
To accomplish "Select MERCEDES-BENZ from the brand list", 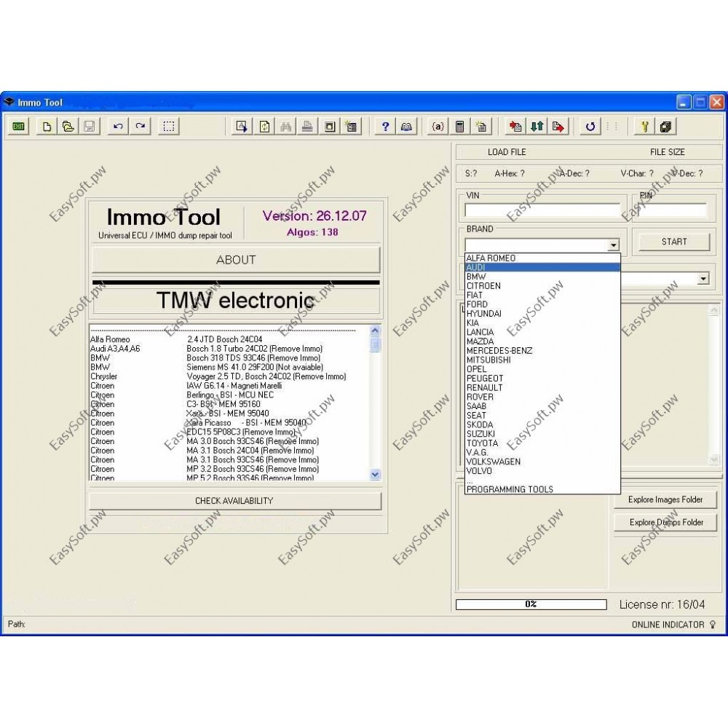I will pos(542,351).
